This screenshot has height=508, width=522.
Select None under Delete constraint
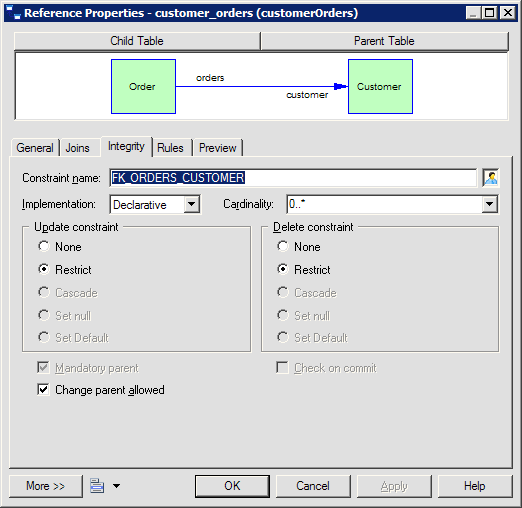(x=283, y=246)
